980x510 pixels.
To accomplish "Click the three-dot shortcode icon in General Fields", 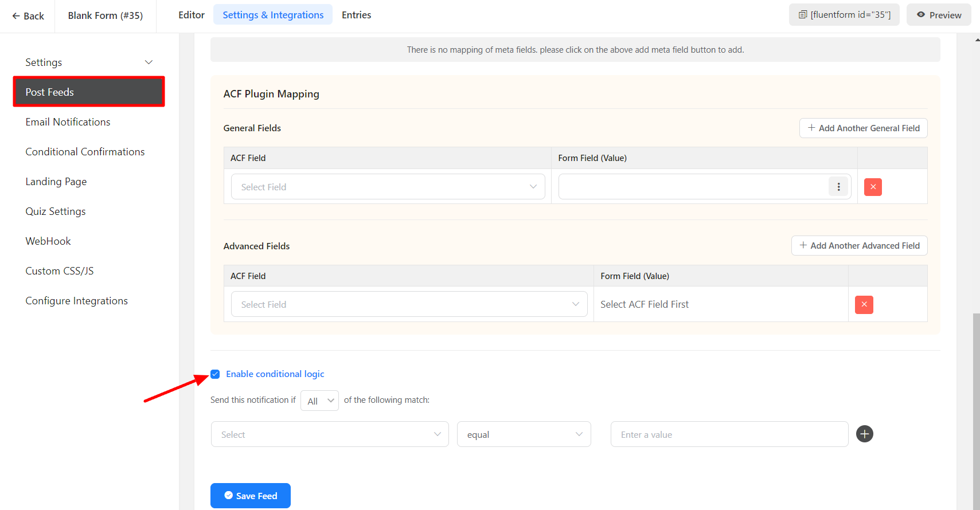I will point(838,187).
